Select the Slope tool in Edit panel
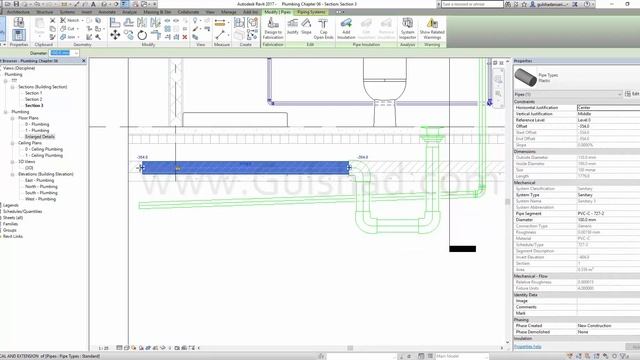The height and width of the screenshot is (360, 640). tap(306, 27)
